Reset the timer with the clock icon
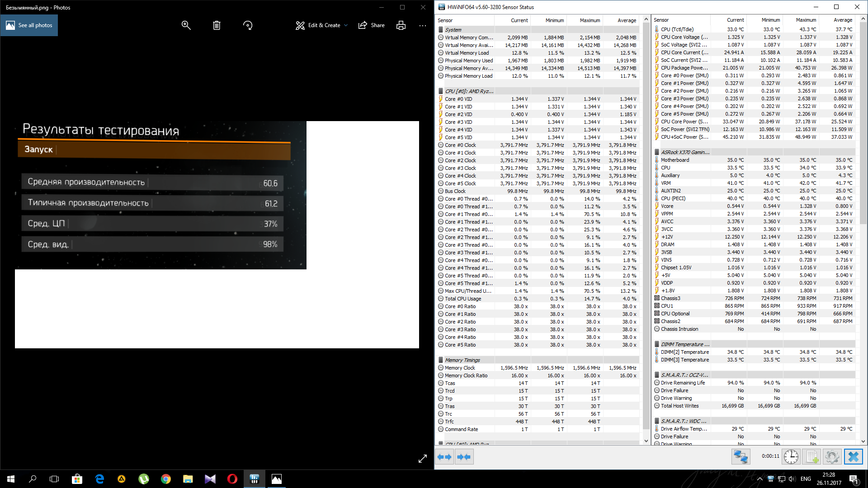The image size is (868, 488). pos(791,457)
